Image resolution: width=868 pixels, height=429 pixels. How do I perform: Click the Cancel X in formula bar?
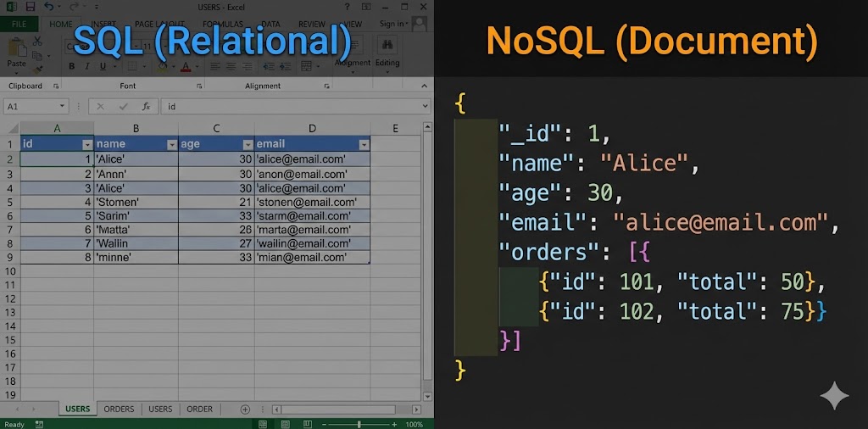(x=100, y=106)
